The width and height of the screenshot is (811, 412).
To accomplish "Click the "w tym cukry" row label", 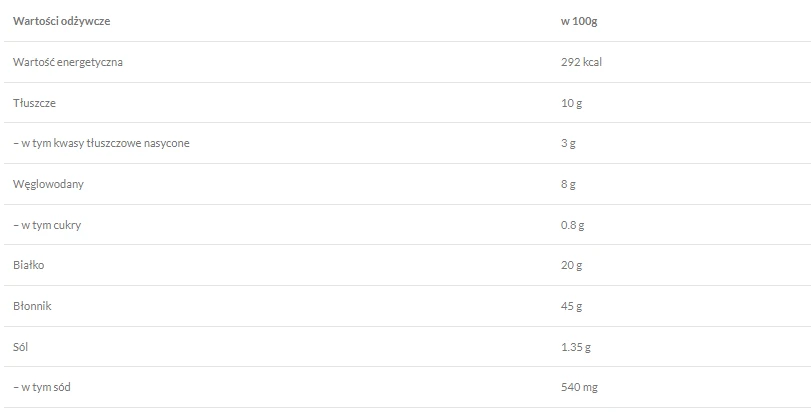I will point(47,225).
